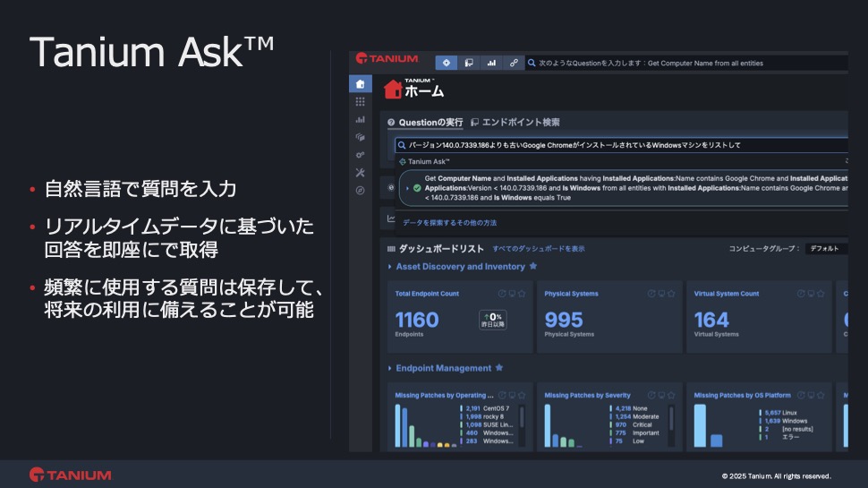This screenshot has width=868, height=488.
Task: Click the natural language question input field
Action: [x=617, y=145]
